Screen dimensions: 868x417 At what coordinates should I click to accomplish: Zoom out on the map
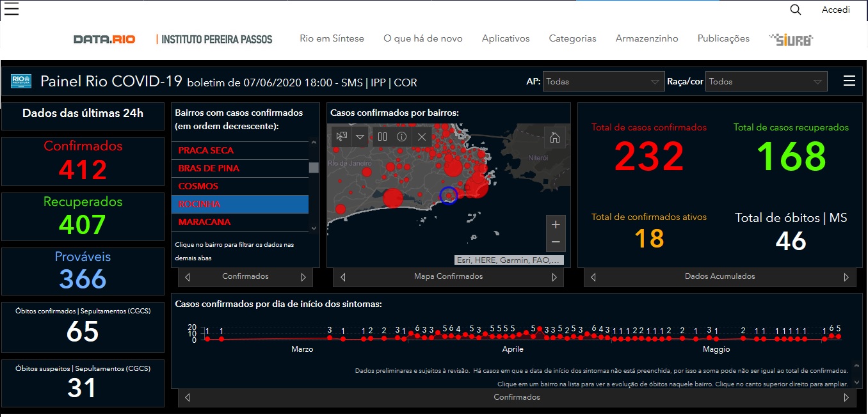pyautogui.click(x=556, y=242)
